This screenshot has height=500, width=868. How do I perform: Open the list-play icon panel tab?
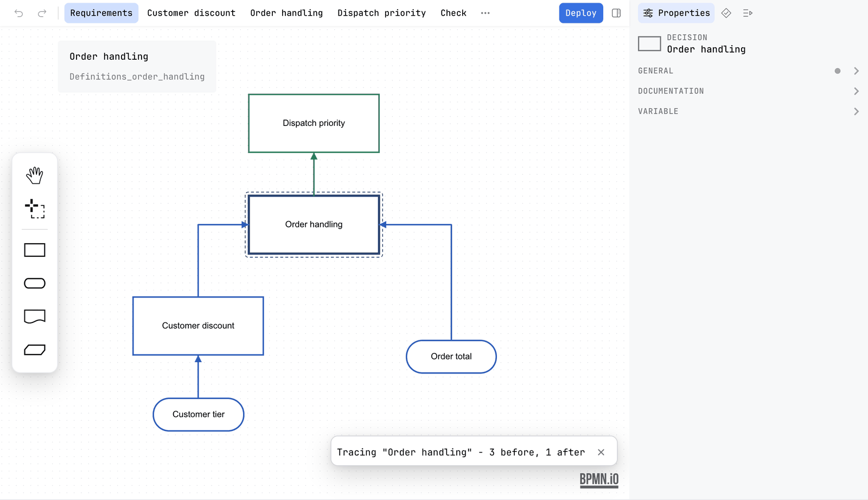point(748,13)
